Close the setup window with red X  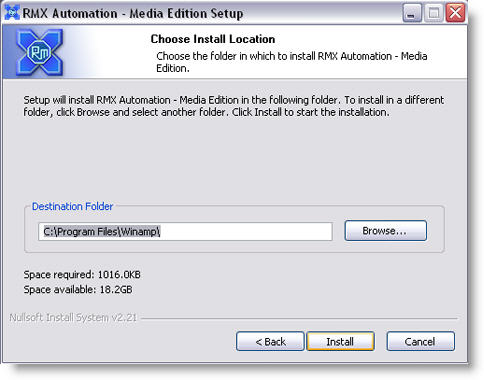(455, 13)
